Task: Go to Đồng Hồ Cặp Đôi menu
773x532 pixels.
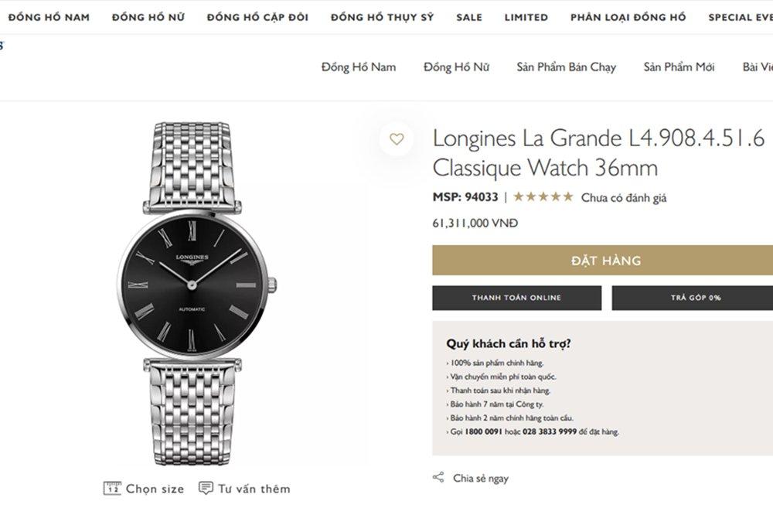Action: 257,17
